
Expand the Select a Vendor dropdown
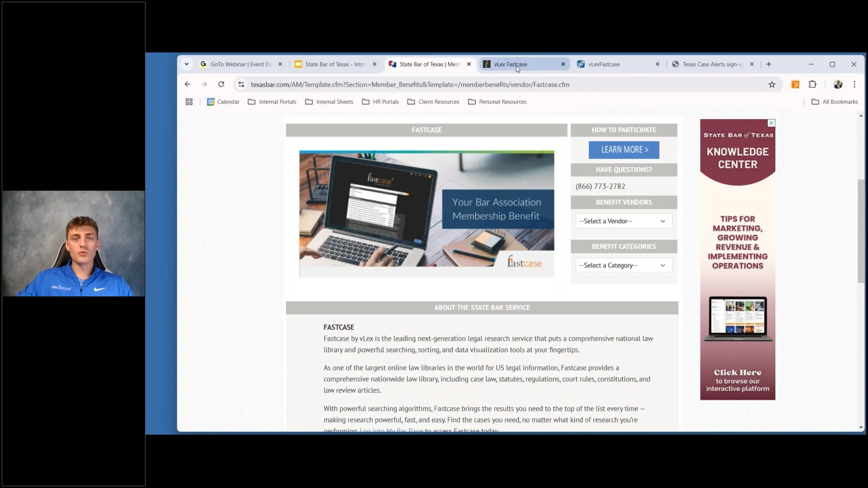623,221
